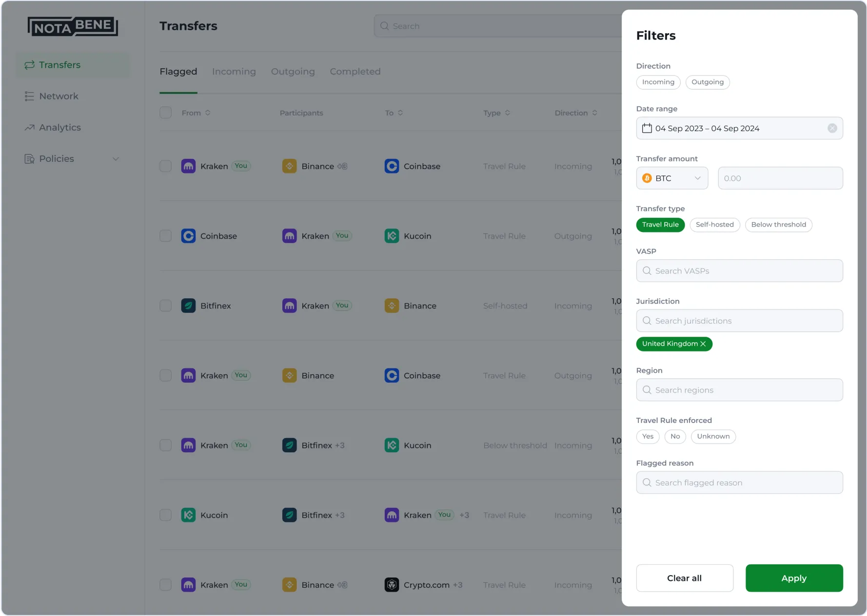This screenshot has height=616, width=867.
Task: Click the transfer amount 0.00 field
Action: point(780,178)
